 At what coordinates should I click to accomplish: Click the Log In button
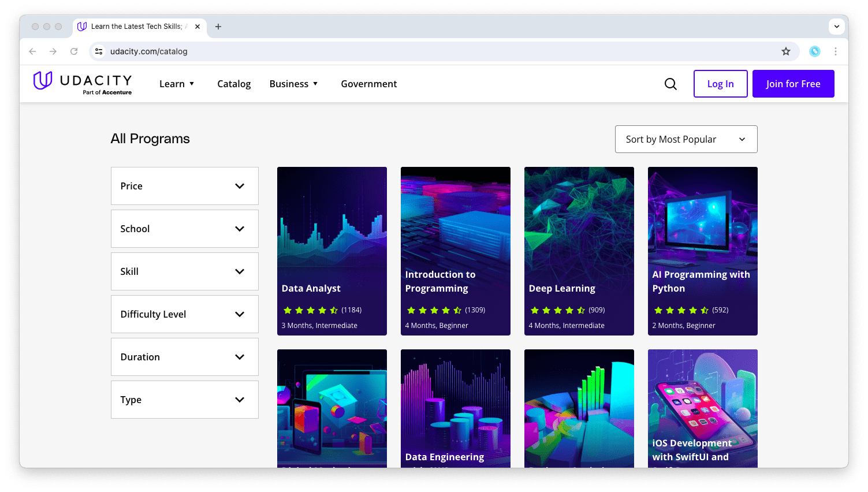(x=720, y=84)
